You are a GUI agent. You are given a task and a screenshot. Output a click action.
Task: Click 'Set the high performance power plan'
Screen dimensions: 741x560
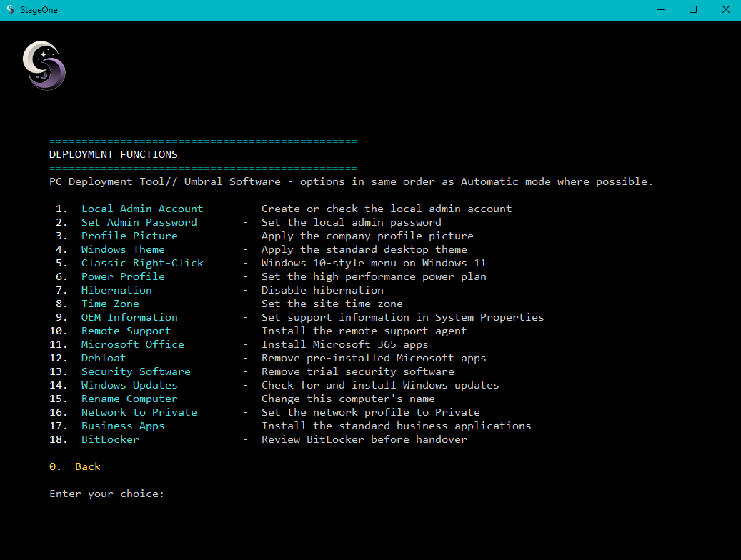coord(374,276)
